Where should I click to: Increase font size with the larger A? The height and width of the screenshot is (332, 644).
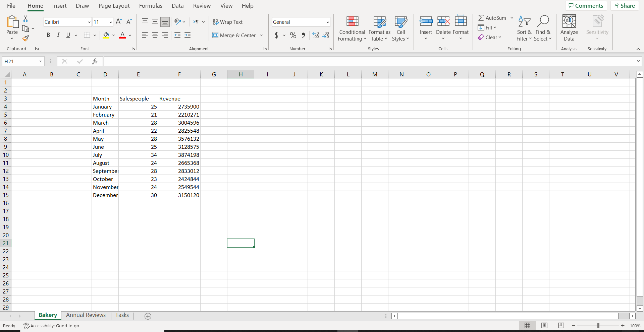pyautogui.click(x=119, y=22)
